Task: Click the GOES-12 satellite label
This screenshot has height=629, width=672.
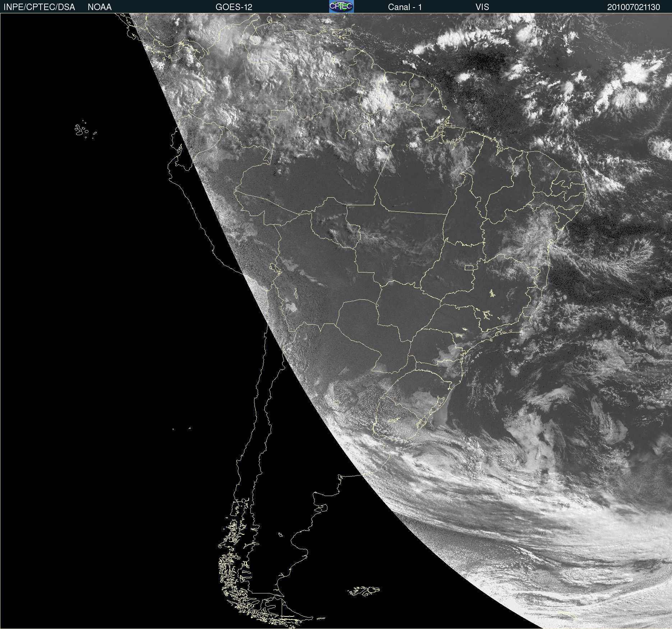Action: coord(234,7)
